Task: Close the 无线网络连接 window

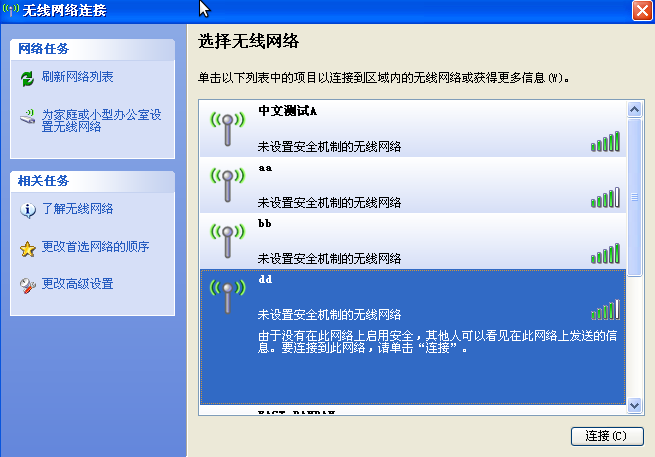Action: tap(642, 10)
